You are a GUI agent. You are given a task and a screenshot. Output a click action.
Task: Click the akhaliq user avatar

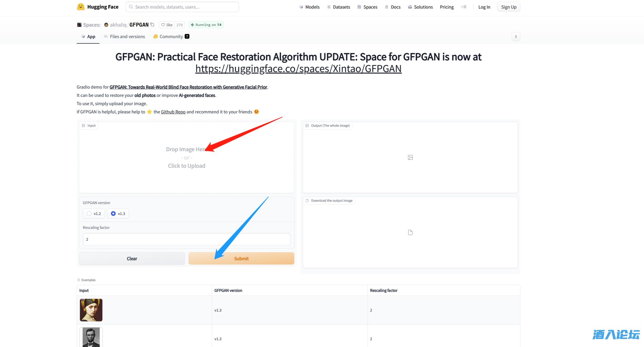coord(106,25)
